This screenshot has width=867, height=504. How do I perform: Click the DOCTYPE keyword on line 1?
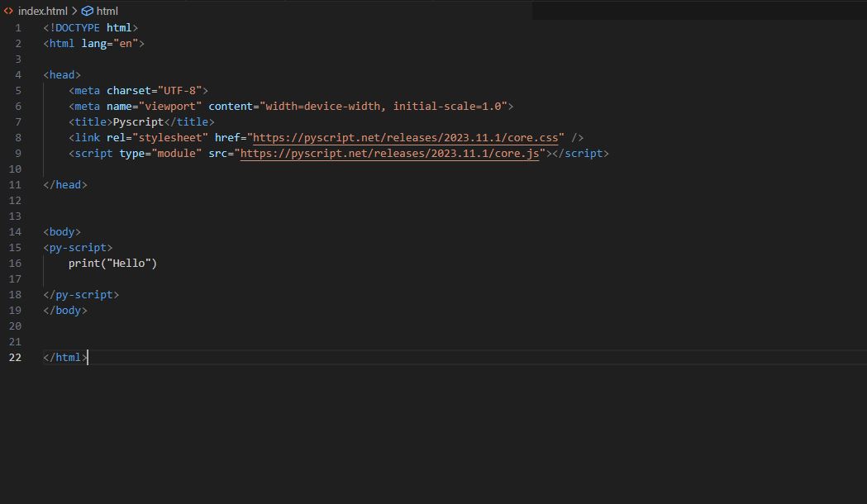coord(77,28)
